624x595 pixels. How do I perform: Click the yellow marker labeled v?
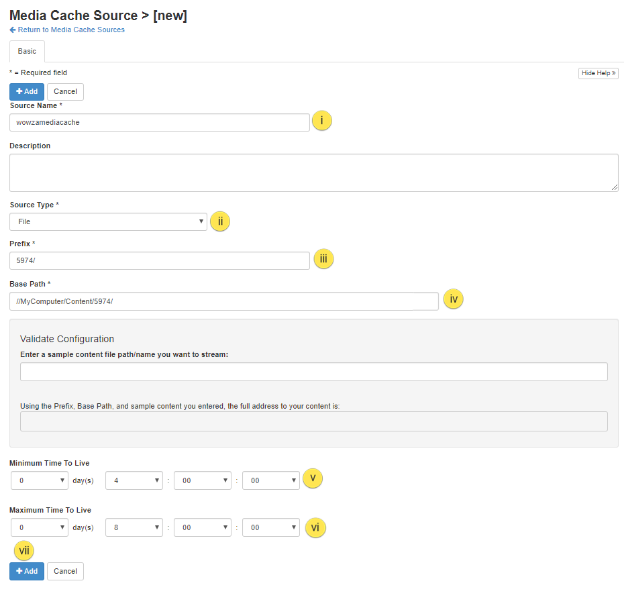click(313, 479)
